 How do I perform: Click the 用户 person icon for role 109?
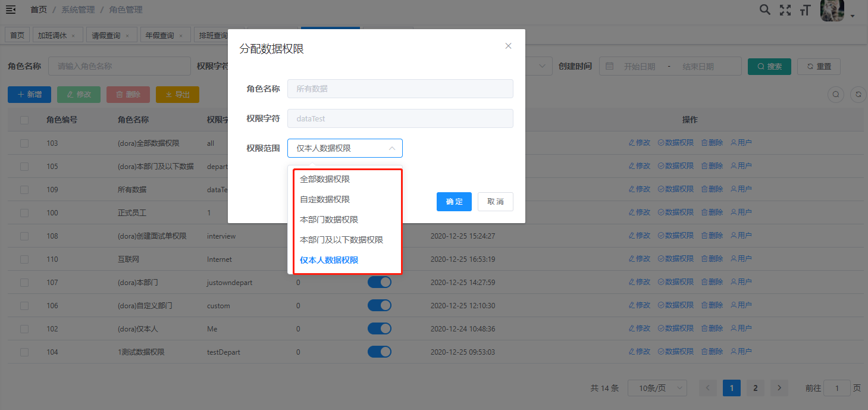(741, 189)
